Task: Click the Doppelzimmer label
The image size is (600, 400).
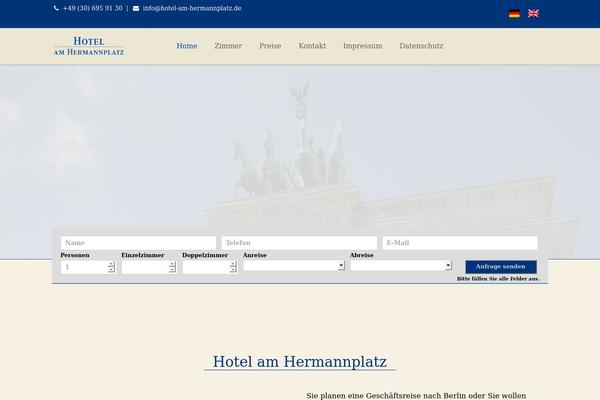Action: point(205,255)
